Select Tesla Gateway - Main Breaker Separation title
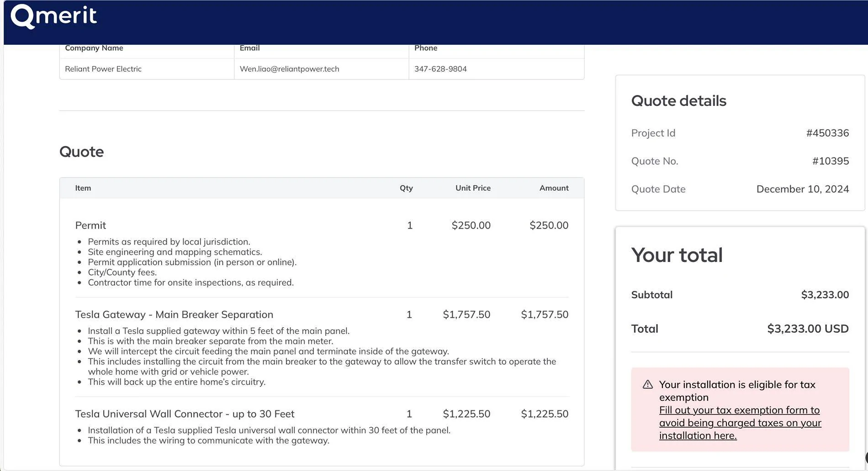The image size is (868, 471). coord(174,314)
